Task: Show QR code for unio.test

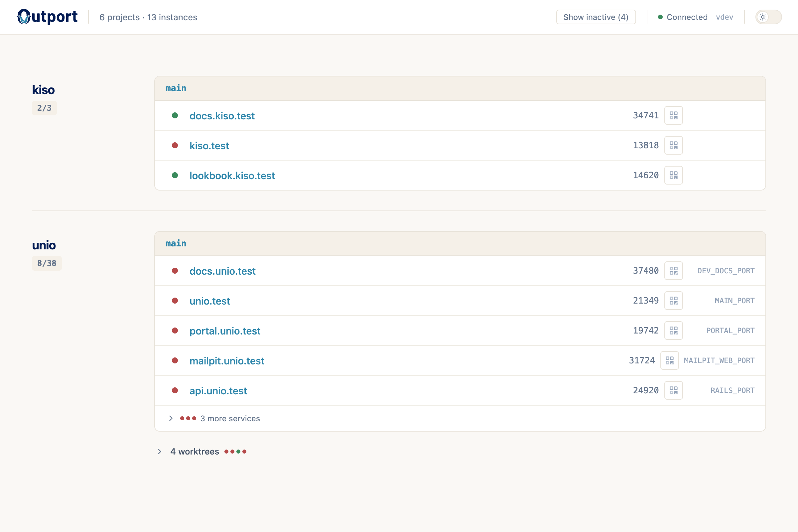Action: [x=674, y=301]
